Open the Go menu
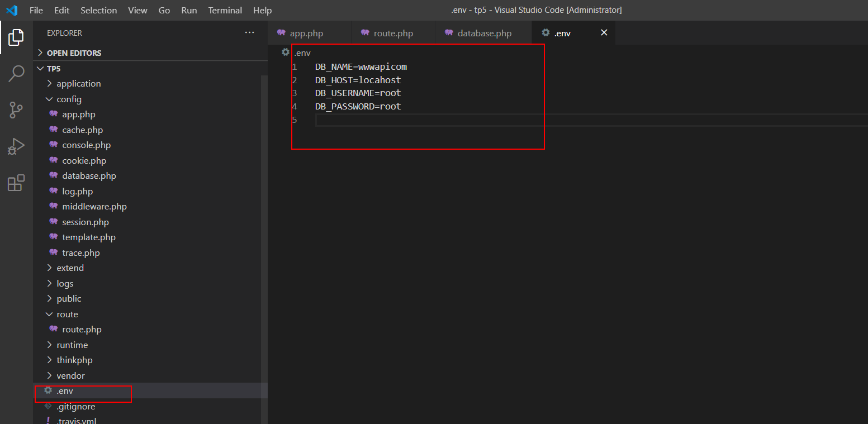The width and height of the screenshot is (868, 424). click(164, 10)
